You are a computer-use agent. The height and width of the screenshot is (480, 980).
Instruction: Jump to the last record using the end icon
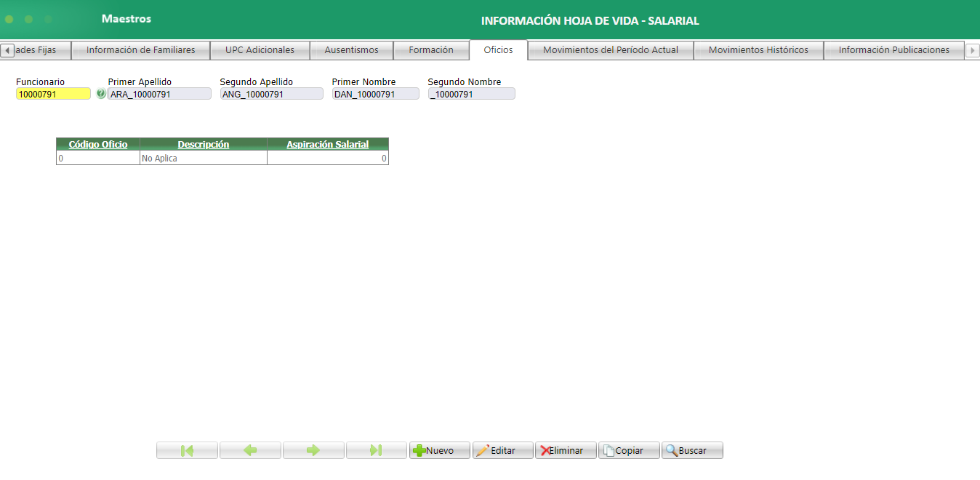376,449
